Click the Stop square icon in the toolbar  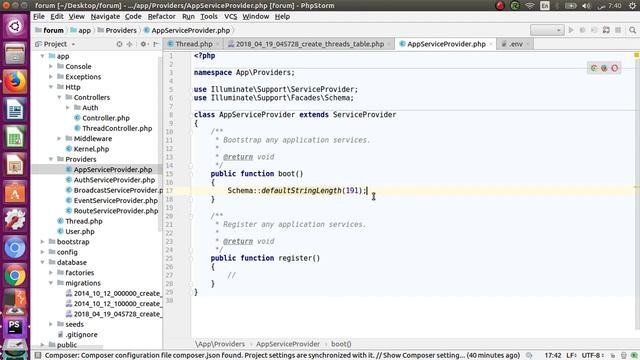pos(618,30)
